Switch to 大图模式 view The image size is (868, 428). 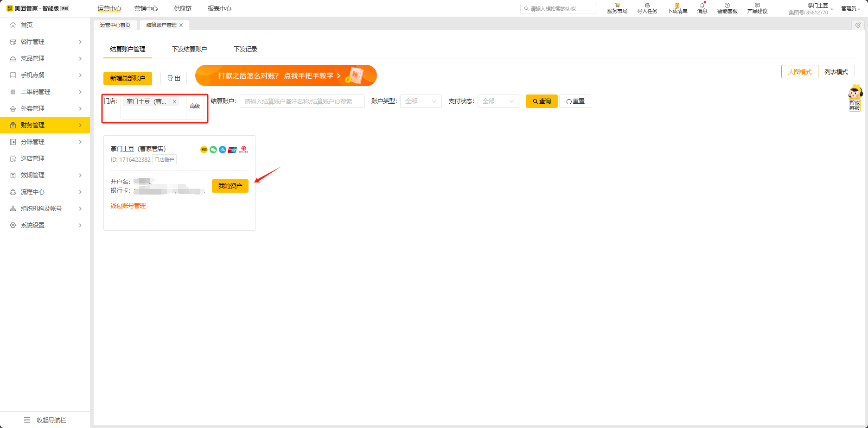pos(800,72)
